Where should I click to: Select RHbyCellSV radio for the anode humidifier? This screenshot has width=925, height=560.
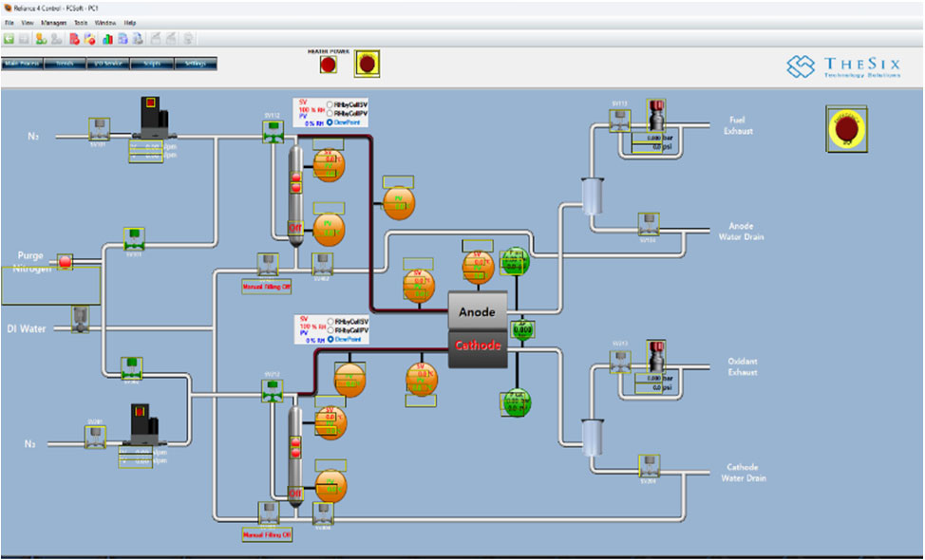330,105
